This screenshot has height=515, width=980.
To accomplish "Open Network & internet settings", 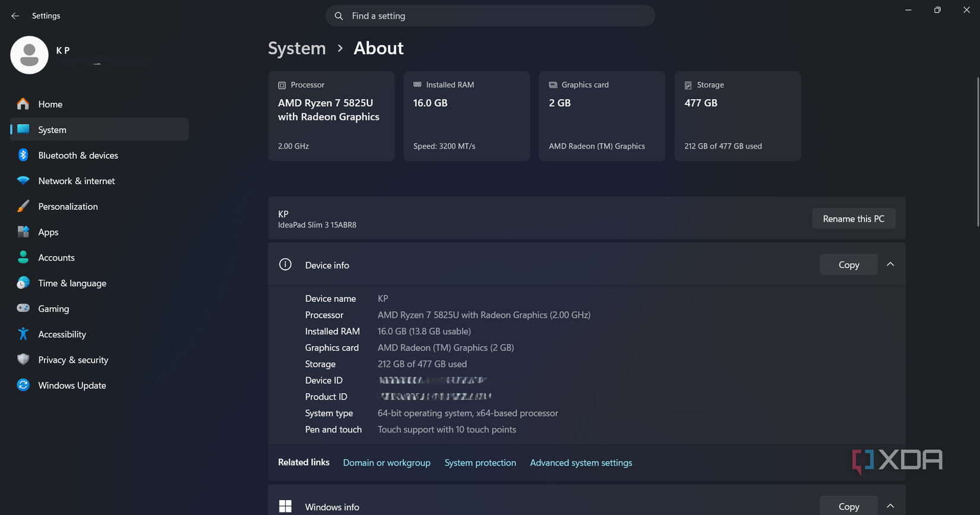I will [x=99, y=181].
